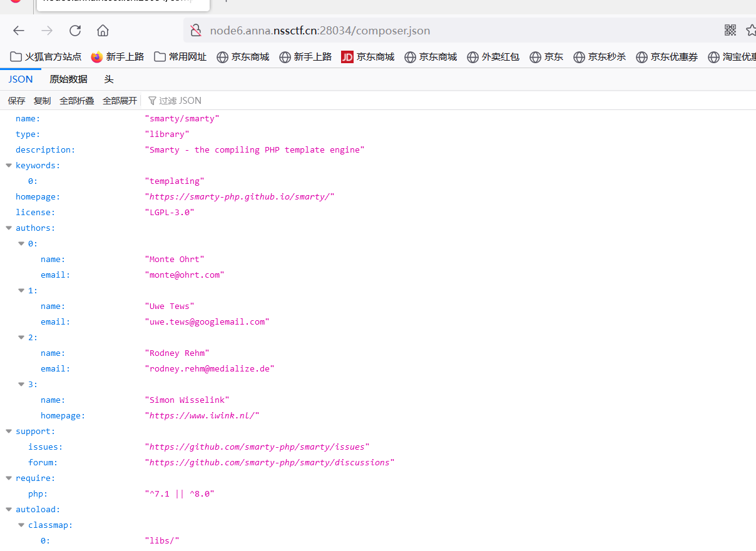
Task: Select the "smarty/smarty" name value
Action: [x=182, y=119]
